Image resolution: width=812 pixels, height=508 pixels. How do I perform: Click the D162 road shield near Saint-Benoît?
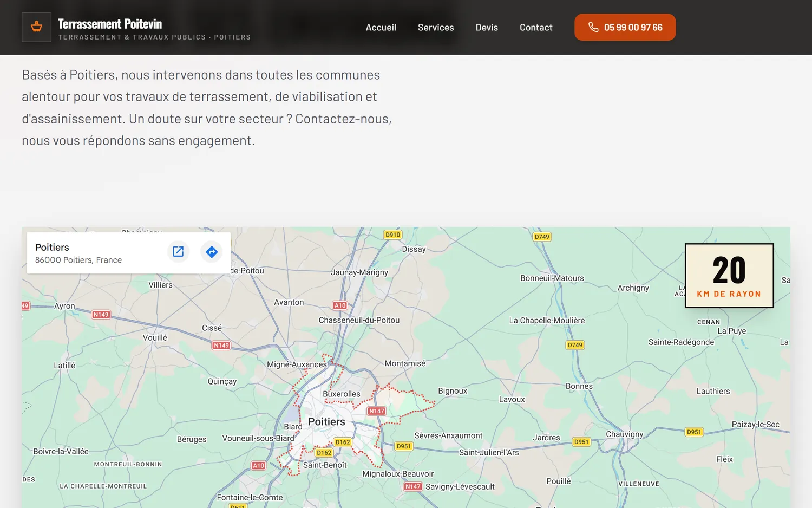click(x=324, y=453)
